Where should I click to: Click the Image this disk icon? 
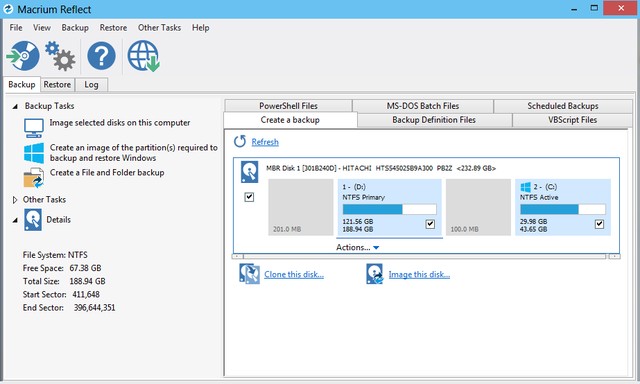tap(374, 274)
